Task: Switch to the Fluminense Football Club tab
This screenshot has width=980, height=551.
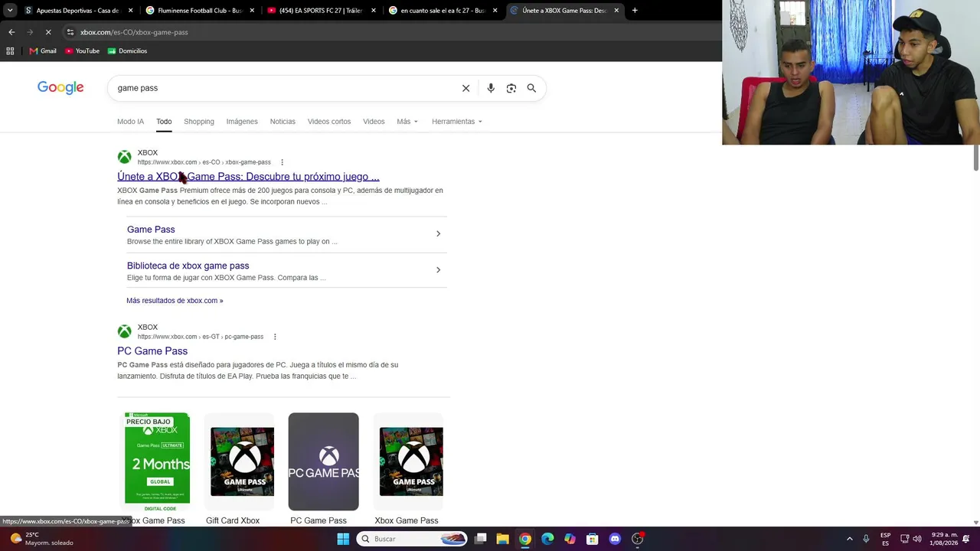Action: [200, 11]
